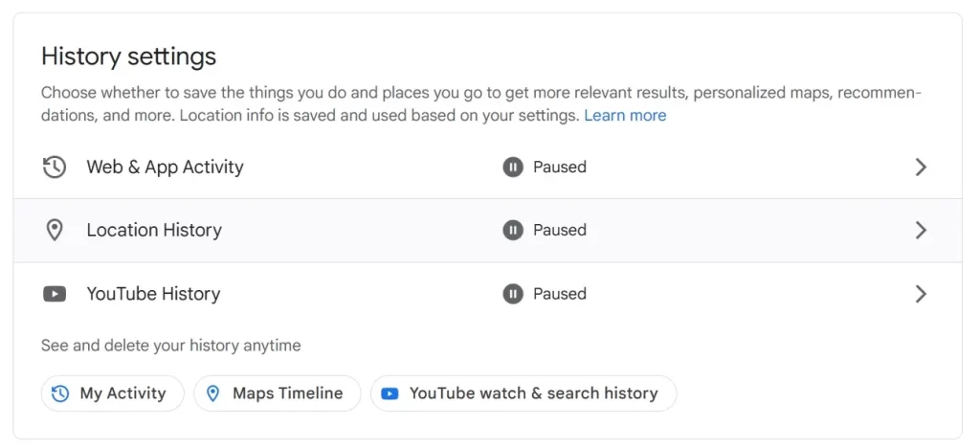Image resolution: width=980 pixels, height=448 pixels.
Task: Open Maps Timeline
Action: pyautogui.click(x=277, y=393)
